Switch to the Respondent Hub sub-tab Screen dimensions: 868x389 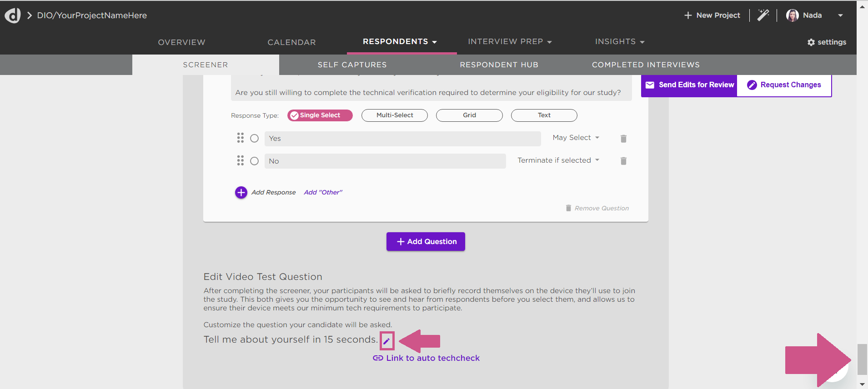499,65
